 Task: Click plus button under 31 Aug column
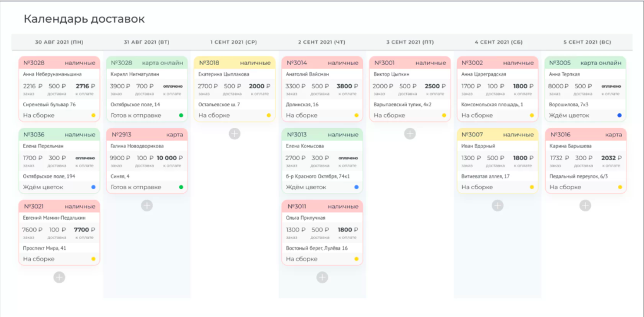click(146, 206)
